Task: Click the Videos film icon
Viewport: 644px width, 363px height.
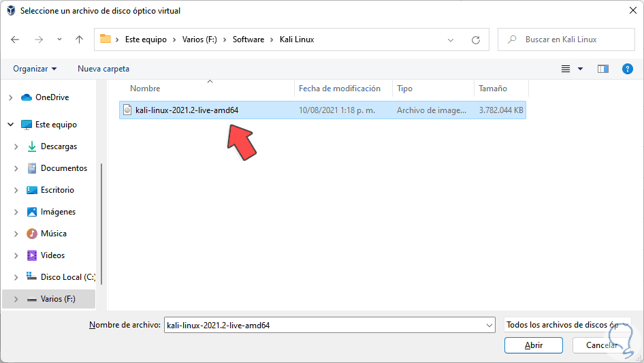Action: coord(31,255)
